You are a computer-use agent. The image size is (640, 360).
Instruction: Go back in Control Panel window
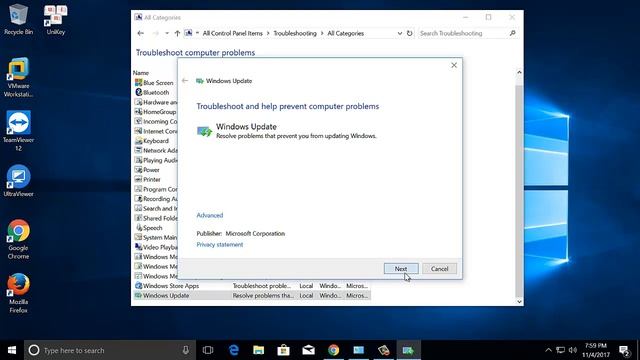(140, 33)
